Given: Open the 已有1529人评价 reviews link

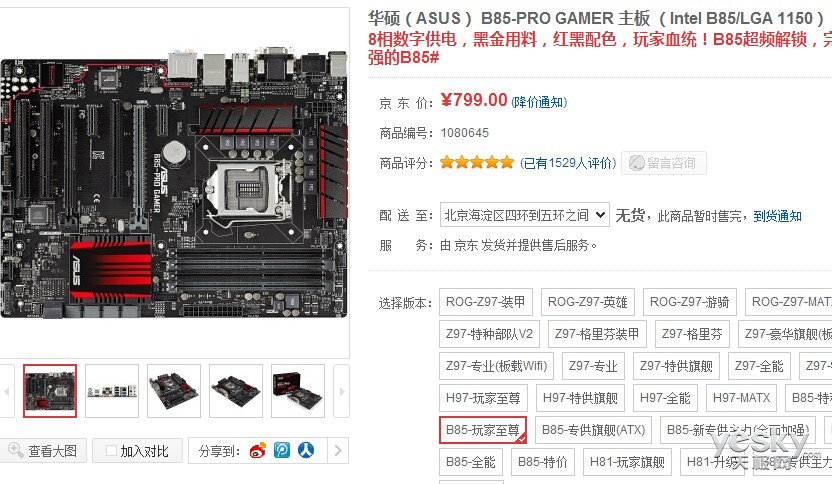Looking at the screenshot, I should tap(568, 163).
